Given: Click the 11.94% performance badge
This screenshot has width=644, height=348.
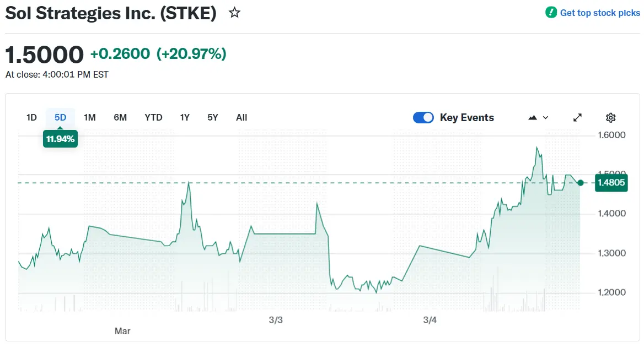Looking at the screenshot, I should pyautogui.click(x=60, y=139).
